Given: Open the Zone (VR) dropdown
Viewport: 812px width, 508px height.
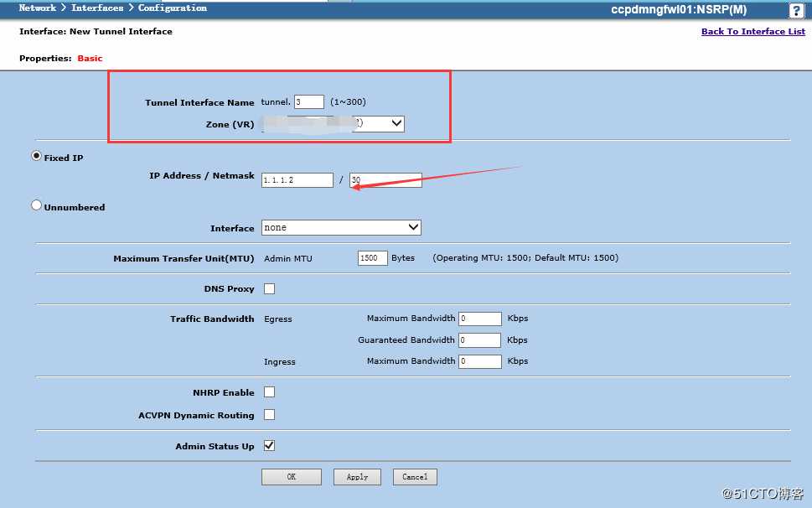Looking at the screenshot, I should click(333, 124).
